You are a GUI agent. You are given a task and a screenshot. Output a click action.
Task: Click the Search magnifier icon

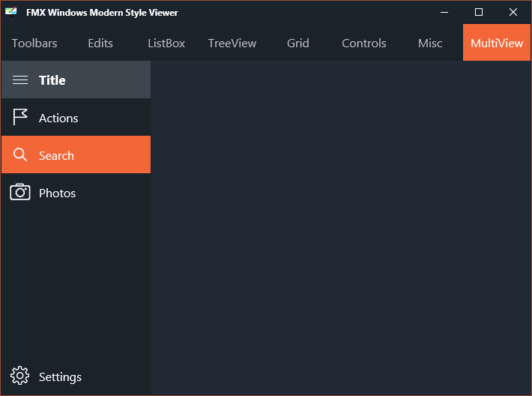20,154
